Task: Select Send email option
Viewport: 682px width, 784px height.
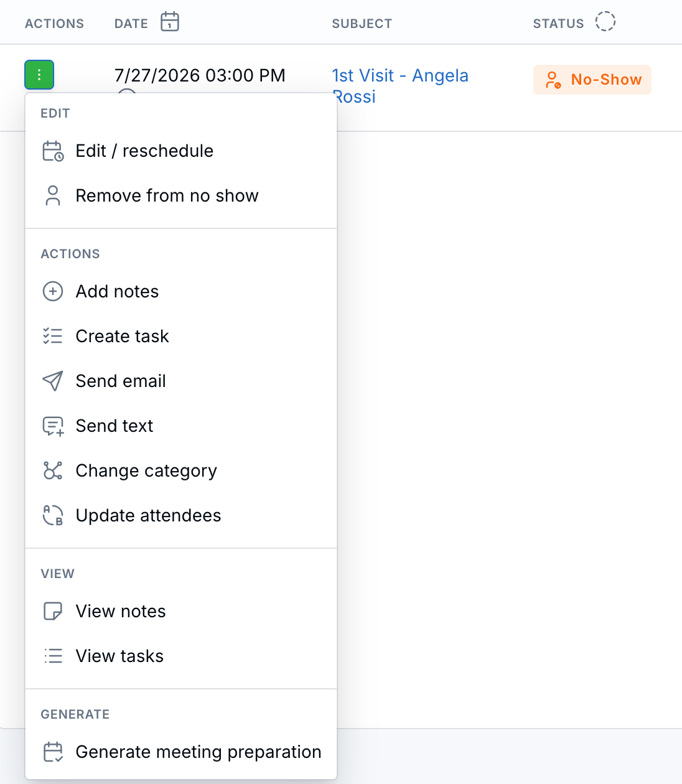Action: point(181,381)
